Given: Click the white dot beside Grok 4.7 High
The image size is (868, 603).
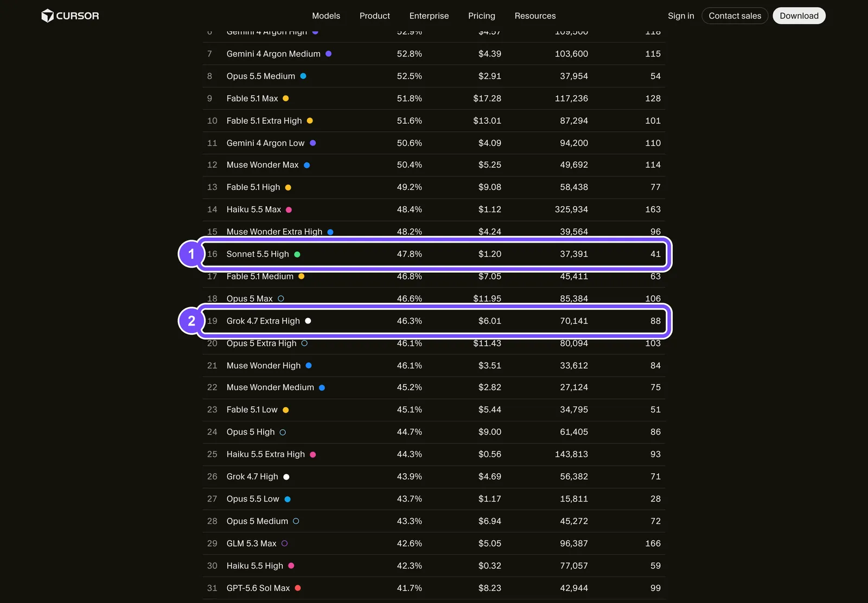Looking at the screenshot, I should (x=286, y=477).
